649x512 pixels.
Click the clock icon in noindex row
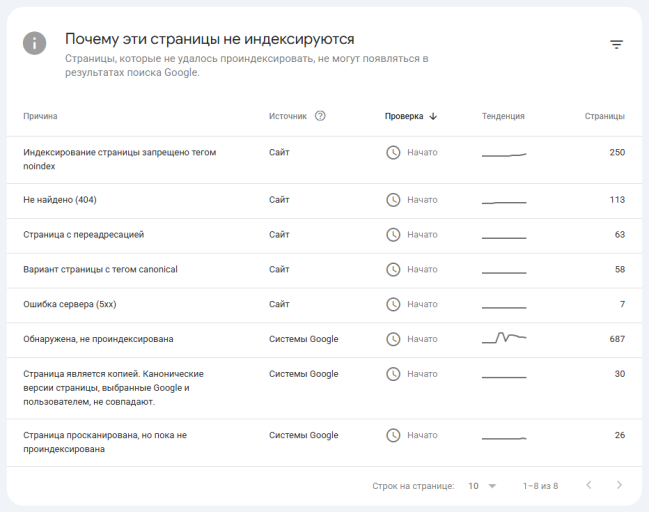tap(393, 152)
